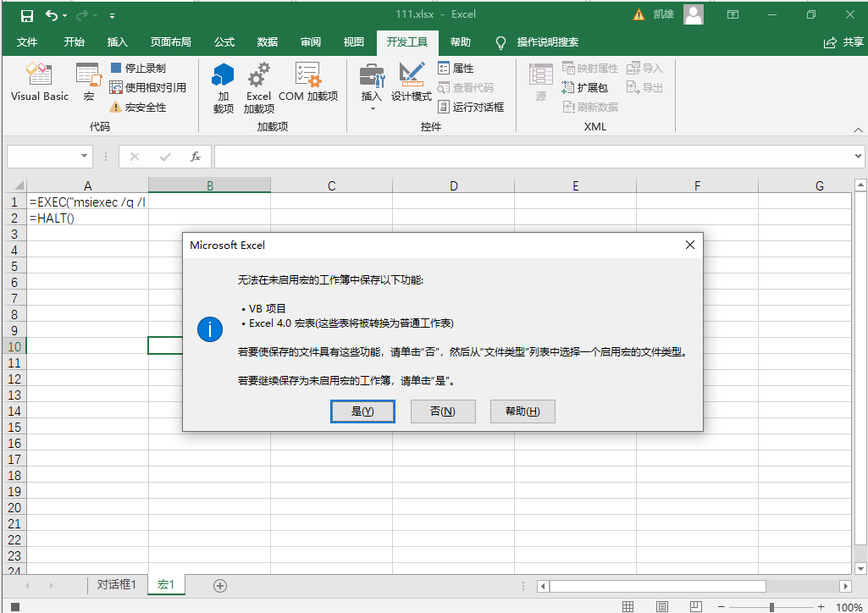Viewport: 868px width, 613px height.
Task: Click the user account avatar
Action: click(x=694, y=15)
